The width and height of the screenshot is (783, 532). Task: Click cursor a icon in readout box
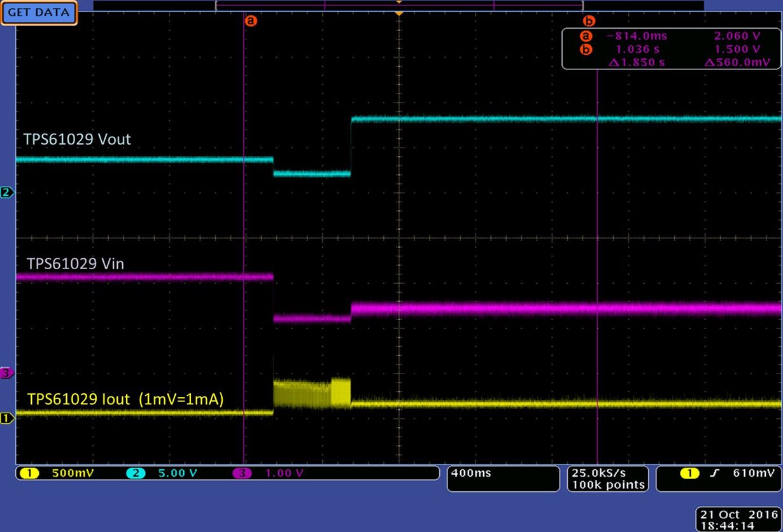[x=585, y=37]
